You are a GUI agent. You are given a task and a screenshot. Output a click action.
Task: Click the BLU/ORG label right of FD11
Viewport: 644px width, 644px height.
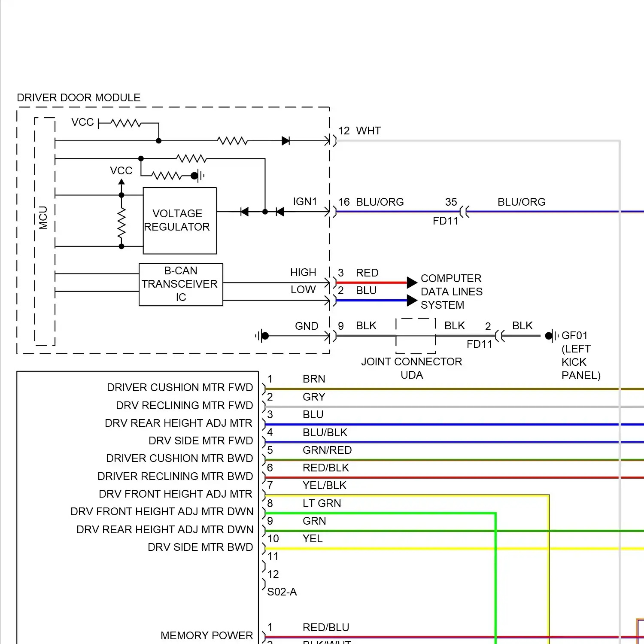(521, 202)
